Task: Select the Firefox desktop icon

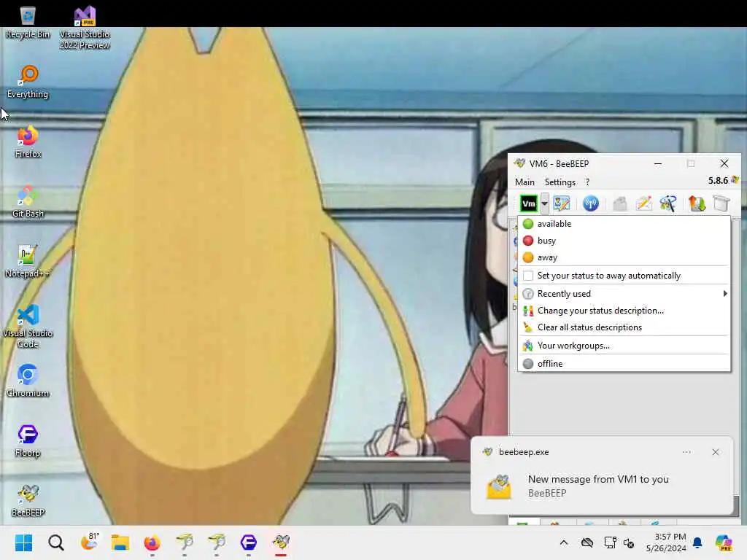Action: (28, 141)
